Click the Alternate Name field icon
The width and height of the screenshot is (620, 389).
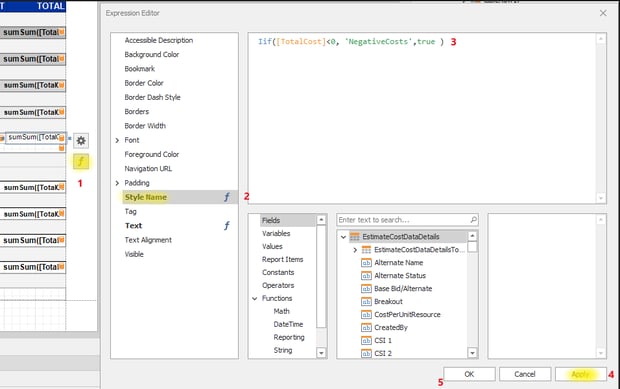pyautogui.click(x=366, y=262)
